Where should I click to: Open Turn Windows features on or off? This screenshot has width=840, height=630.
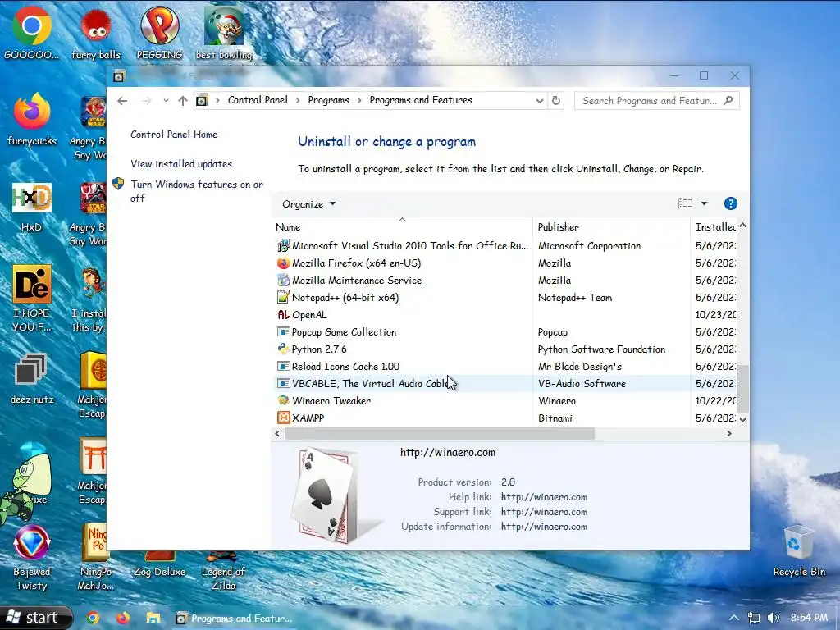pyautogui.click(x=197, y=191)
